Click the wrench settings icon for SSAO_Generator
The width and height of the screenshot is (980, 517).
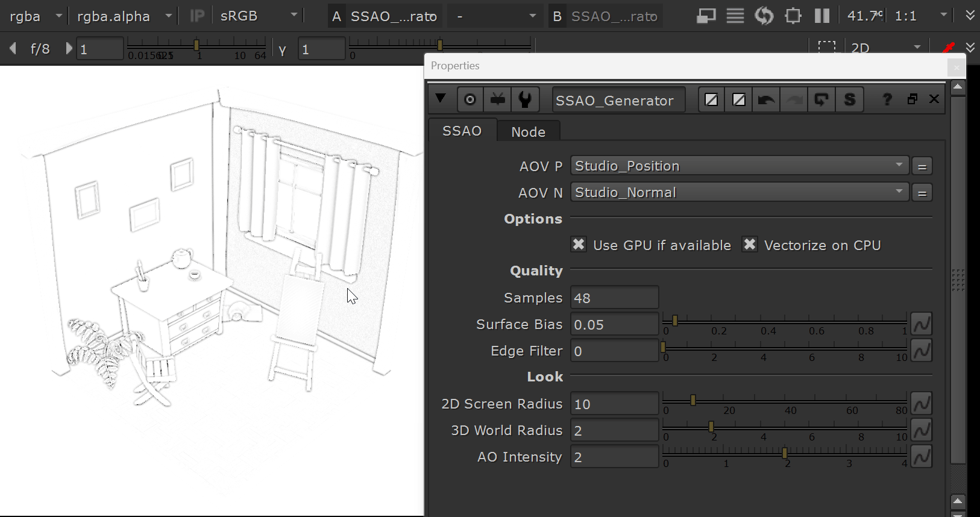coord(525,99)
